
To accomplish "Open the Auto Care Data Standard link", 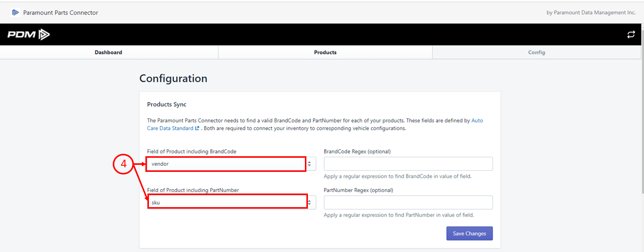I will (315, 124).
